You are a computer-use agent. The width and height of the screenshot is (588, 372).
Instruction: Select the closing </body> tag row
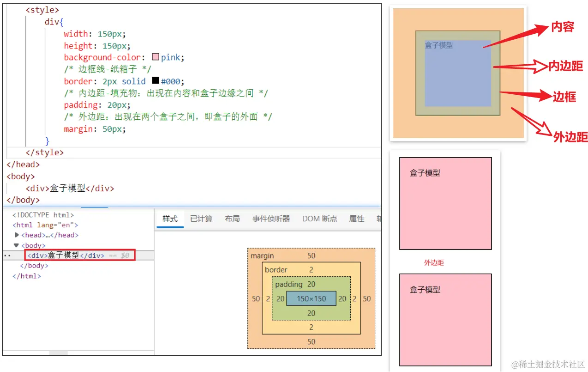tap(34, 266)
